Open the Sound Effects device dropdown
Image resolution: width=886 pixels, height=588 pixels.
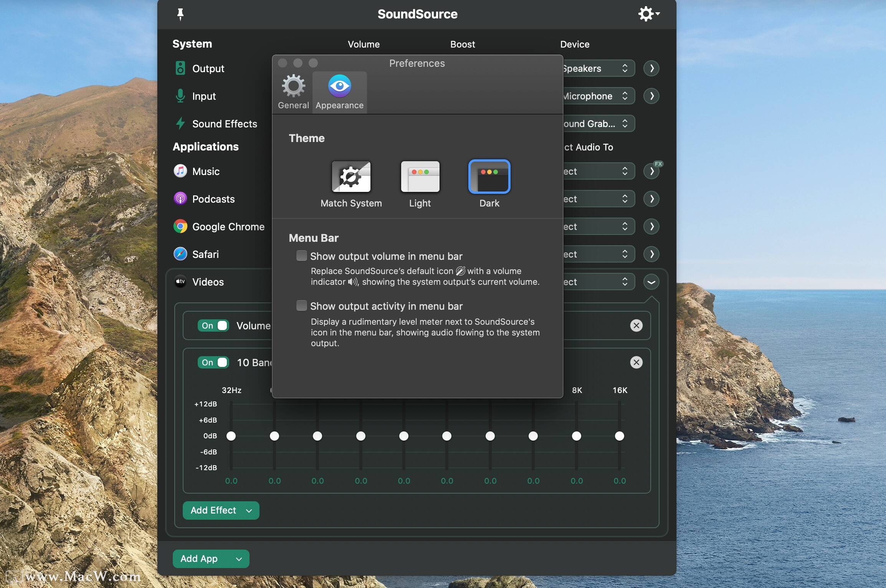598,124
